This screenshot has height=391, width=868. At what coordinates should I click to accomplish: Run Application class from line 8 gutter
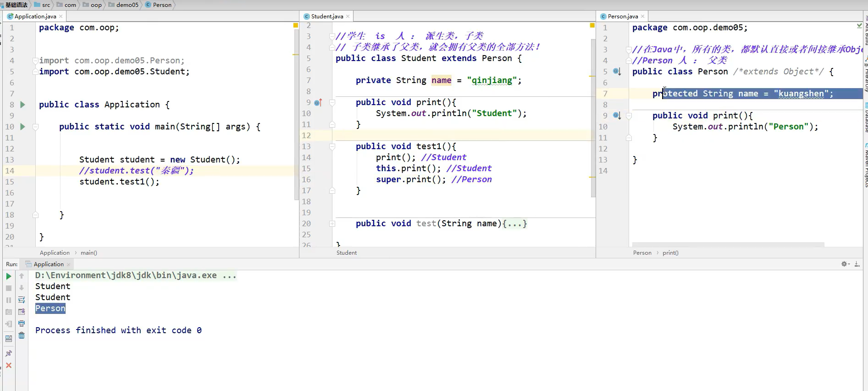point(22,105)
